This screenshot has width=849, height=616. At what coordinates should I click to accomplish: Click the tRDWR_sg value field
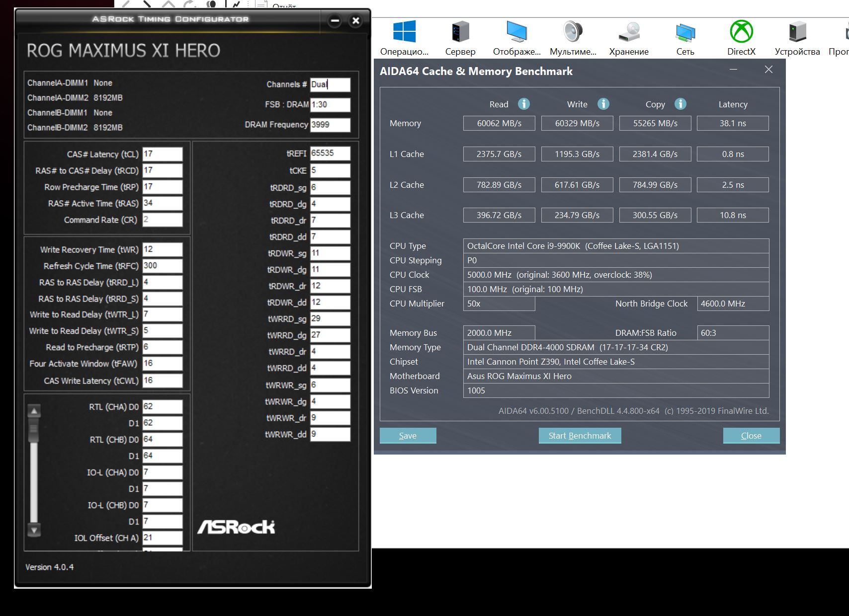point(330,253)
